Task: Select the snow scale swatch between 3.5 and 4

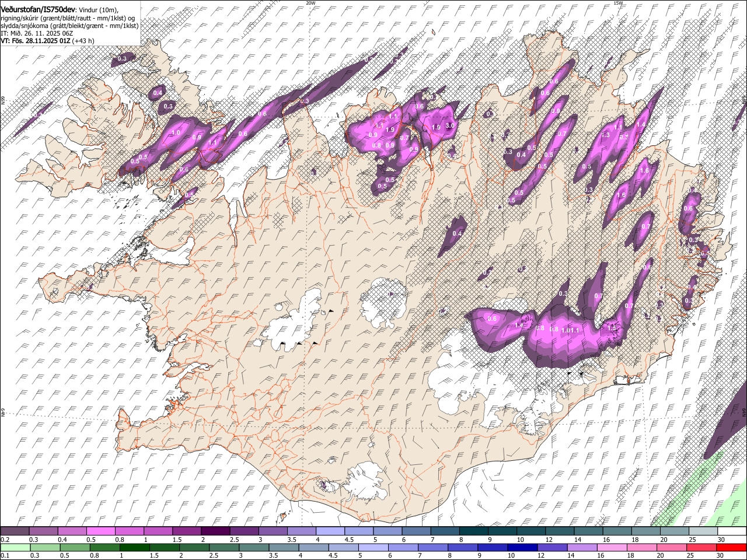Action: pos(301,531)
